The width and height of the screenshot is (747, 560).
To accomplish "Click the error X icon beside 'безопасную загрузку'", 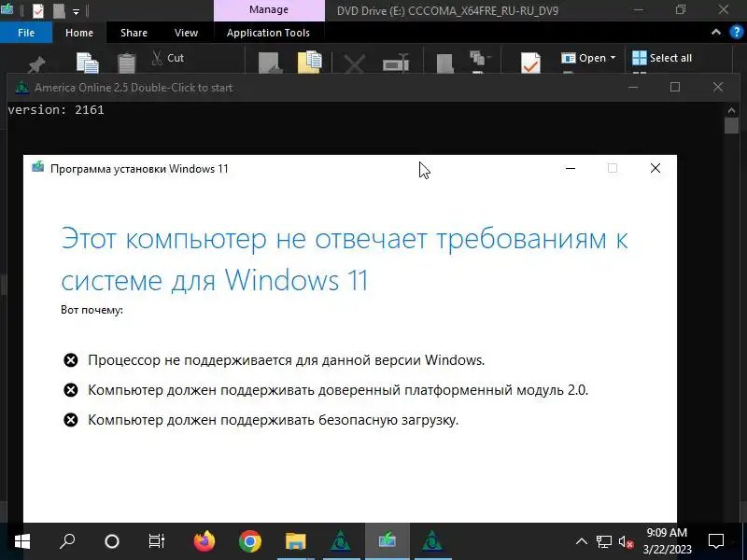I will point(71,420).
